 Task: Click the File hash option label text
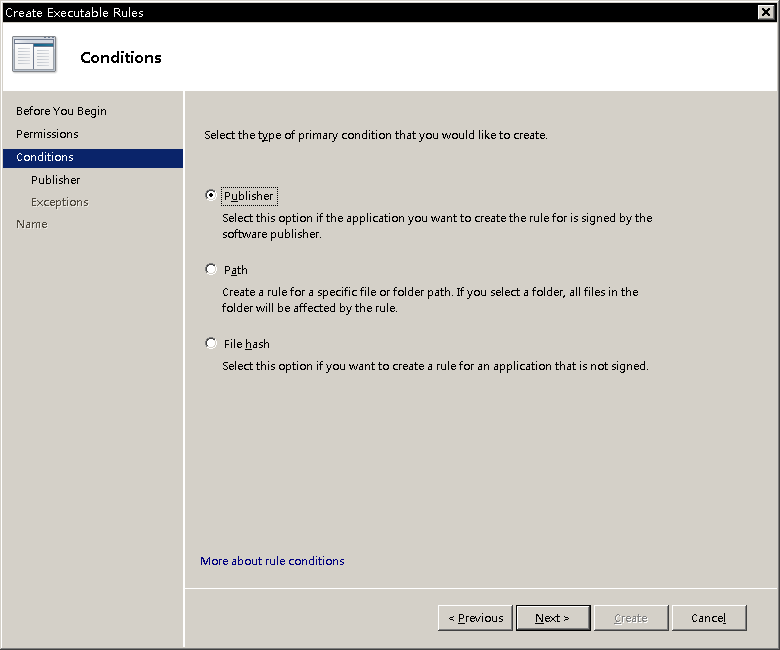click(x=247, y=344)
